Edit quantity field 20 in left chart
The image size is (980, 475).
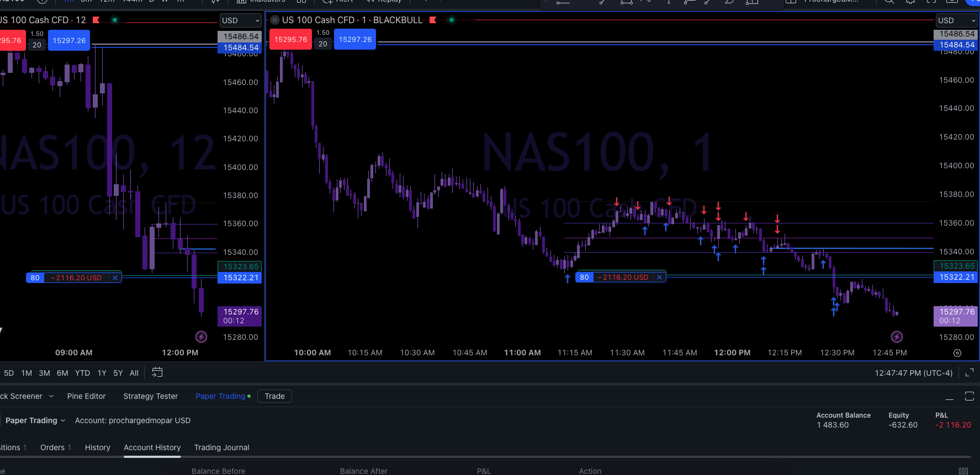[x=37, y=45]
